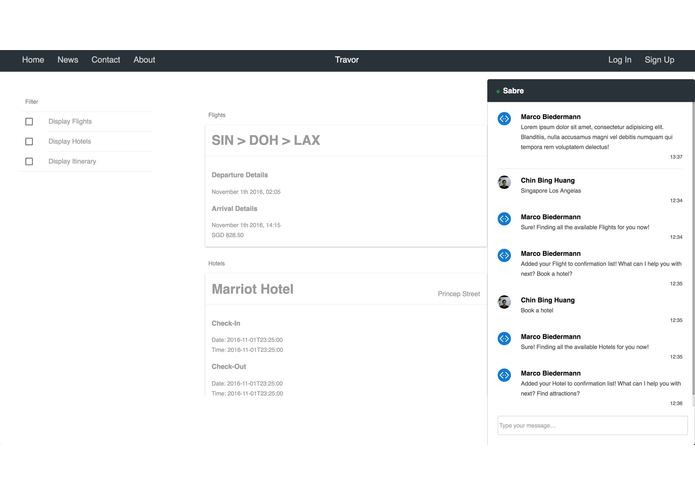Image resolution: width=695 pixels, height=494 pixels.
Task: Click the 12:36 message timestamp
Action: pyautogui.click(x=676, y=403)
